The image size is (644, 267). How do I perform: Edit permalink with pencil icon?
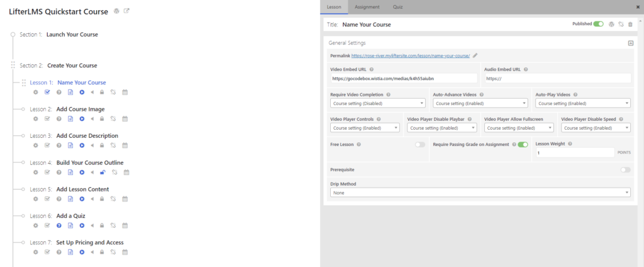pos(475,55)
